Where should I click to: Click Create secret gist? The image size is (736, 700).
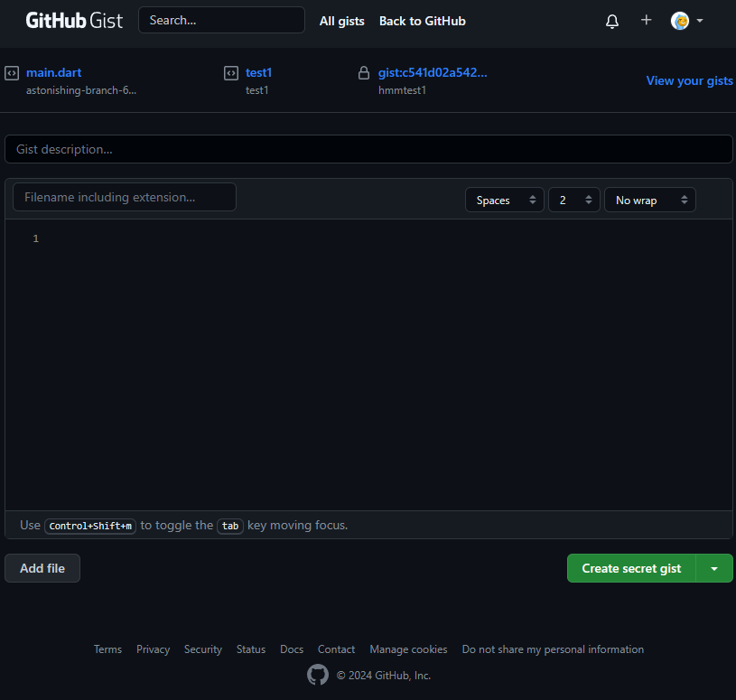coord(631,568)
